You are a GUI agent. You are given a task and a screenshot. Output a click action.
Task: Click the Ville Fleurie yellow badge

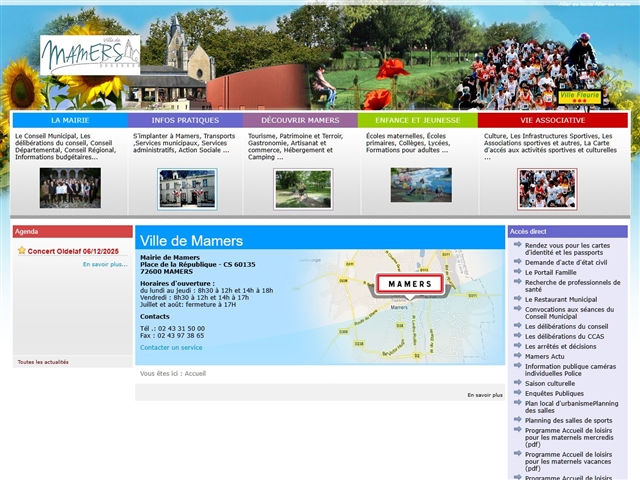click(x=580, y=97)
